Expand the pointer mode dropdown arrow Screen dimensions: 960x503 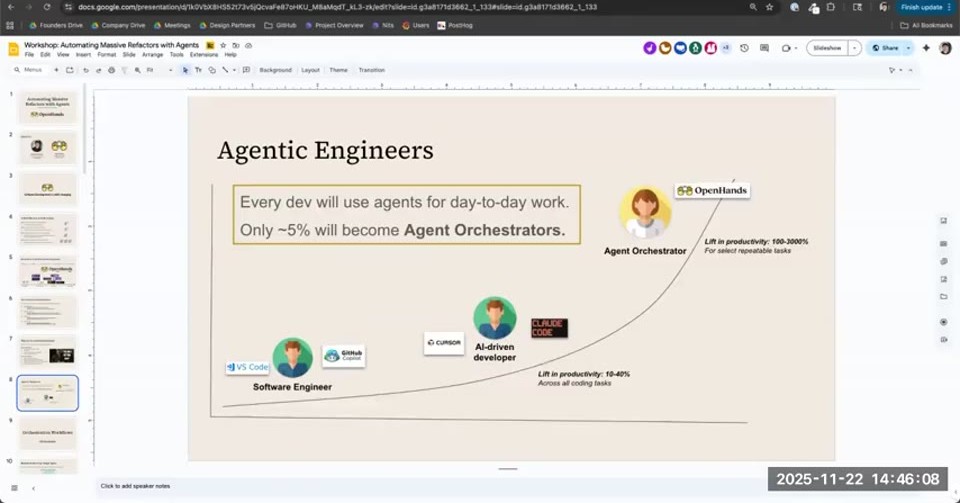(x=901, y=70)
